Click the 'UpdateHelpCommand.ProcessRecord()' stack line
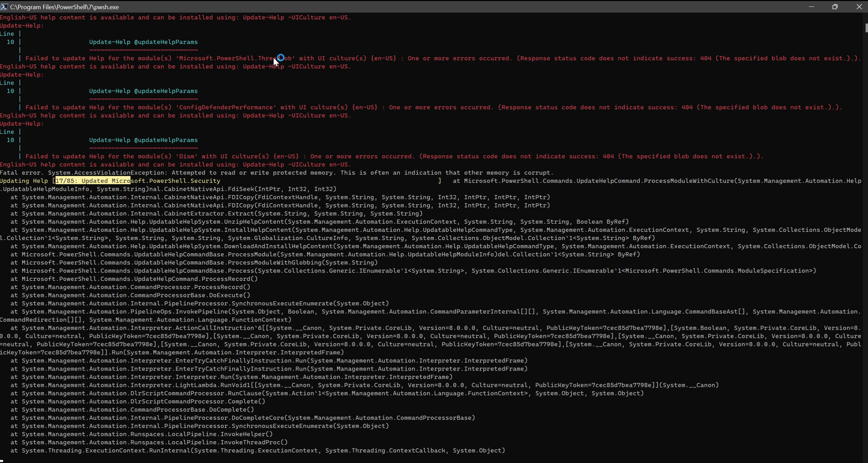Screen dimensions: 868x463 196,279
